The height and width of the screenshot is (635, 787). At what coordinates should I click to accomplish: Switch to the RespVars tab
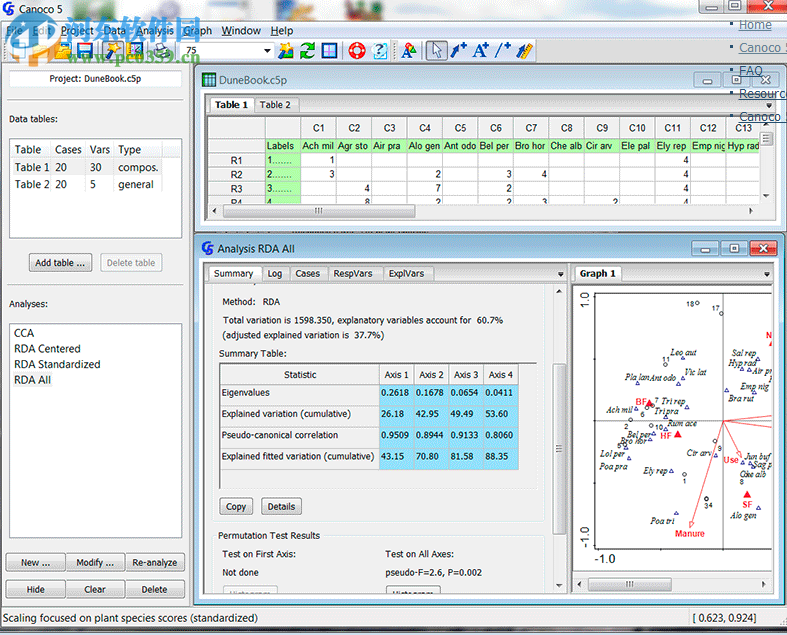point(354,273)
